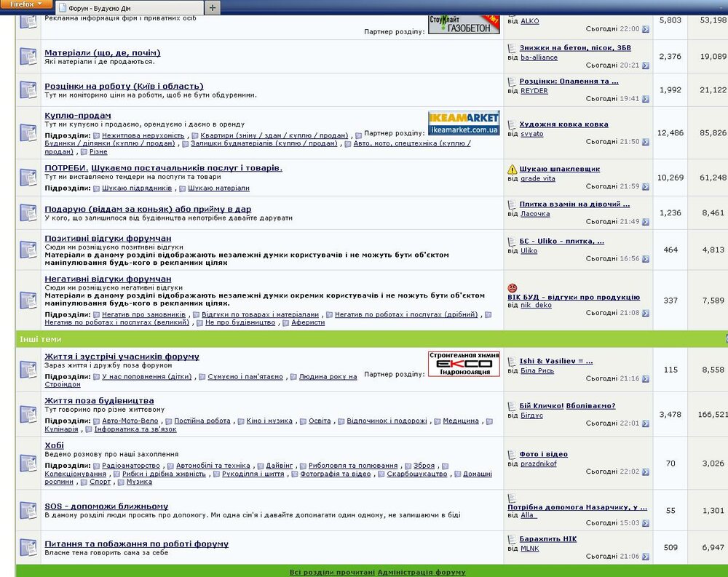
Task: Open thread Художня ковка ковка
Action: coord(563,124)
